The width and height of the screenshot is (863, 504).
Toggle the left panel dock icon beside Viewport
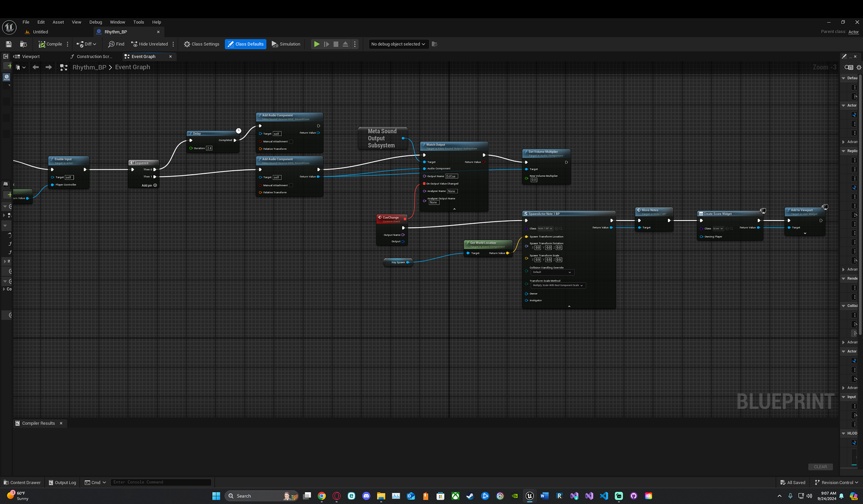pos(5,57)
